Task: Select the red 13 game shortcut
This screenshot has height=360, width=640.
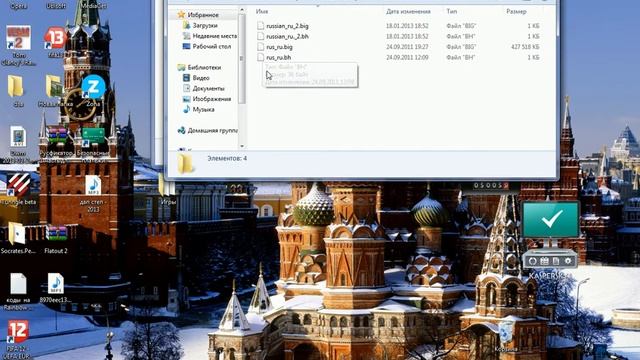Action: 55,42
